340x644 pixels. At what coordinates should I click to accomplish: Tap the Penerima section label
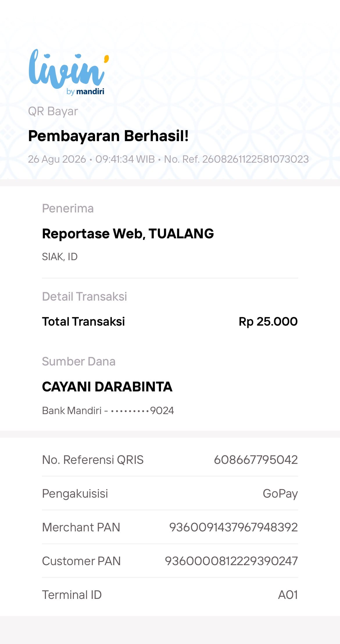pyautogui.click(x=68, y=208)
